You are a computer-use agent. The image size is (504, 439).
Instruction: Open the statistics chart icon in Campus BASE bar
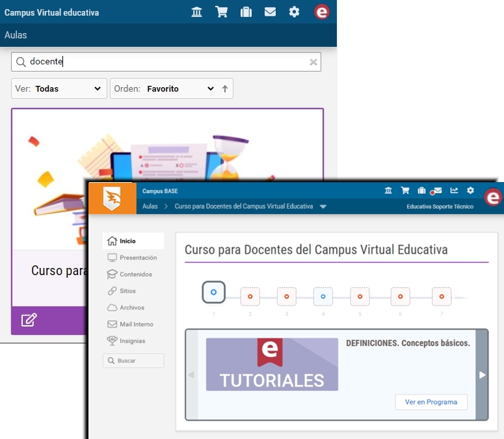coord(454,191)
